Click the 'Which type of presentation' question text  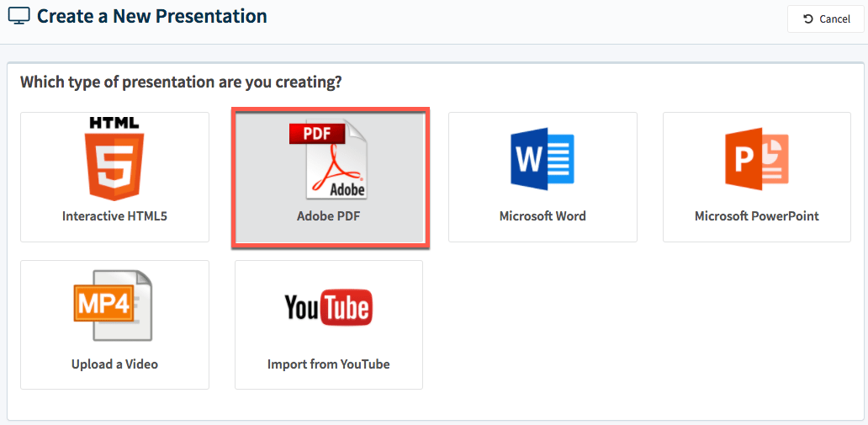[x=181, y=83]
